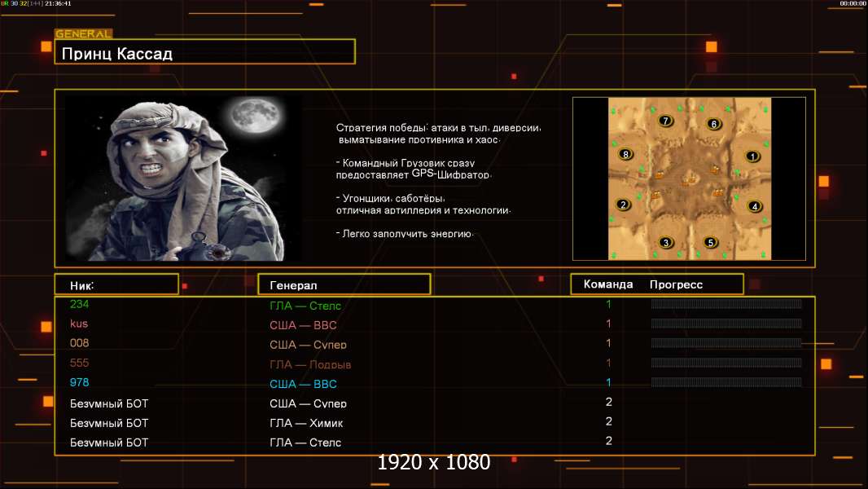This screenshot has height=489, width=868.
Task: Select player nickname '978'
Action: [x=79, y=382]
